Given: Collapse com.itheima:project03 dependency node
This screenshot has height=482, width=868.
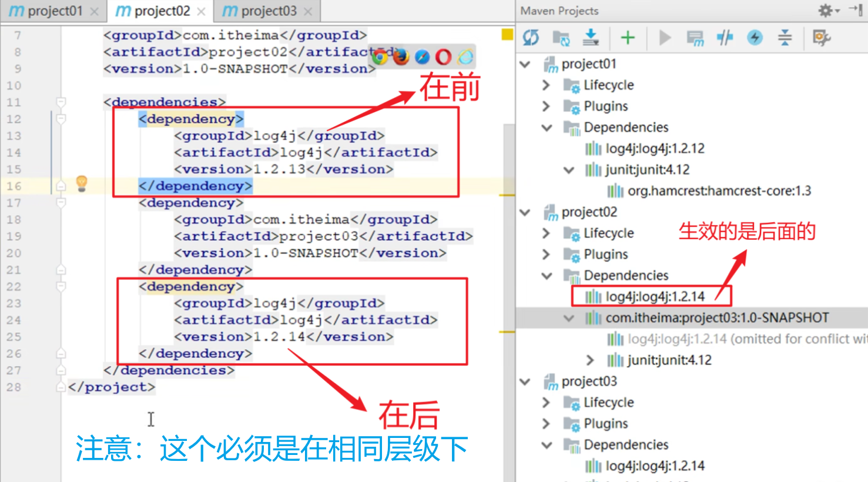Looking at the screenshot, I should coord(569,318).
